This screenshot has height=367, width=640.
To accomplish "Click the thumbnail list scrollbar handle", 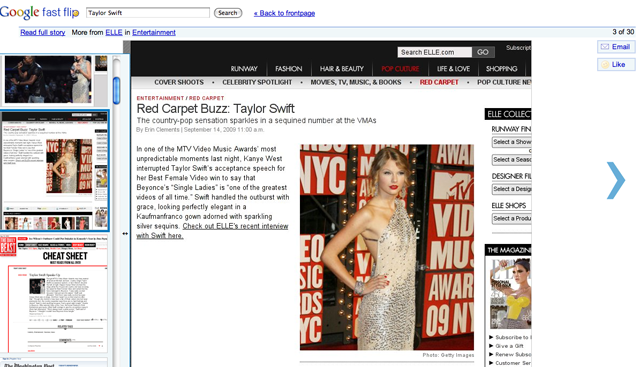I will pyautogui.click(x=116, y=90).
